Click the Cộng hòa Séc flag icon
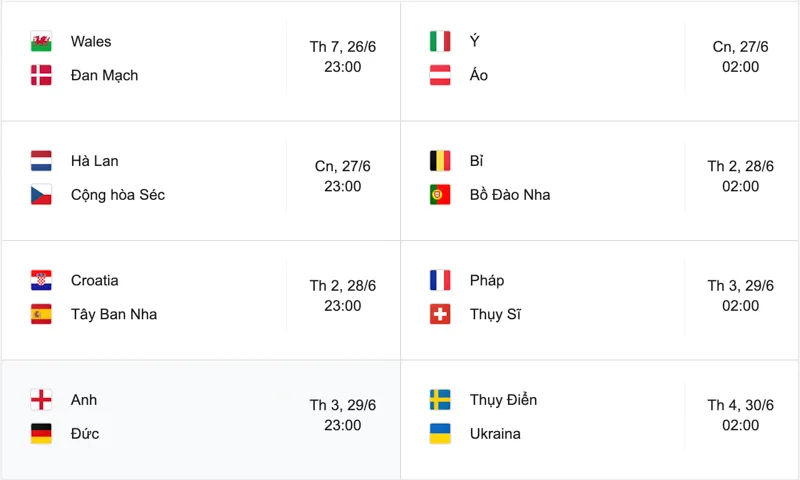The width and height of the screenshot is (800, 480). 41,194
